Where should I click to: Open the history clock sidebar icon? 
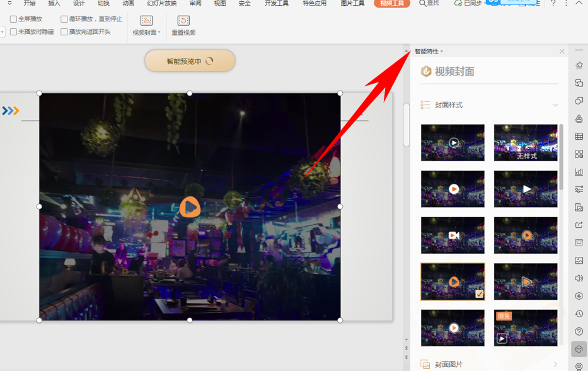tap(579, 314)
